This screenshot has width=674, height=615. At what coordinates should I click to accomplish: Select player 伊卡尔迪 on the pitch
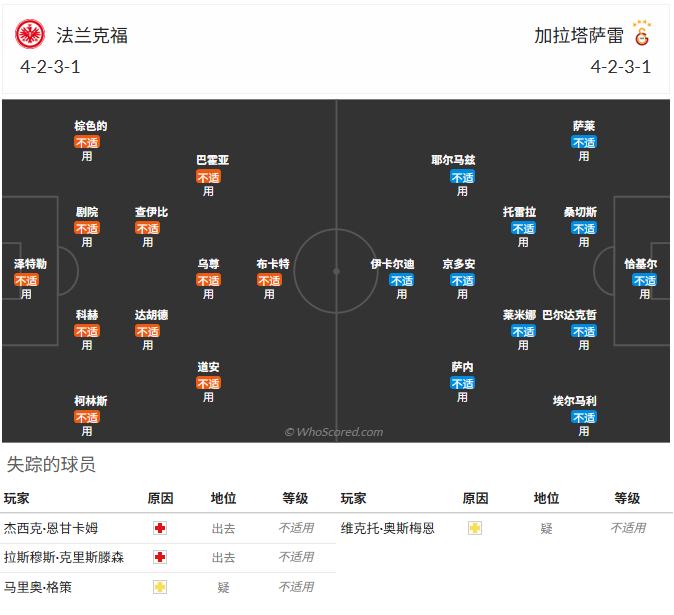tap(392, 264)
